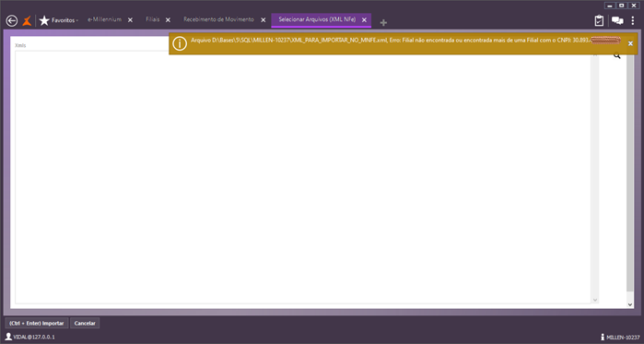644x344 pixels.
Task: Click the magnifier icon to browse files
Action: [616, 55]
